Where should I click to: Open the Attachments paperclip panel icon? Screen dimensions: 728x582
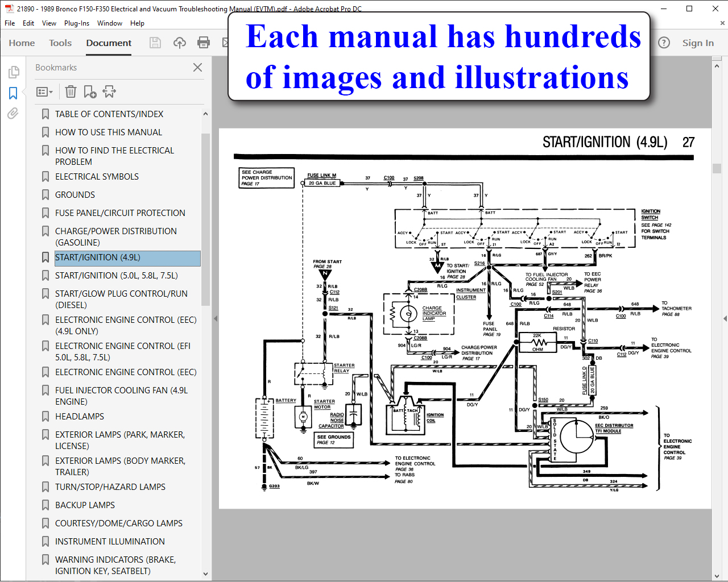pyautogui.click(x=13, y=114)
